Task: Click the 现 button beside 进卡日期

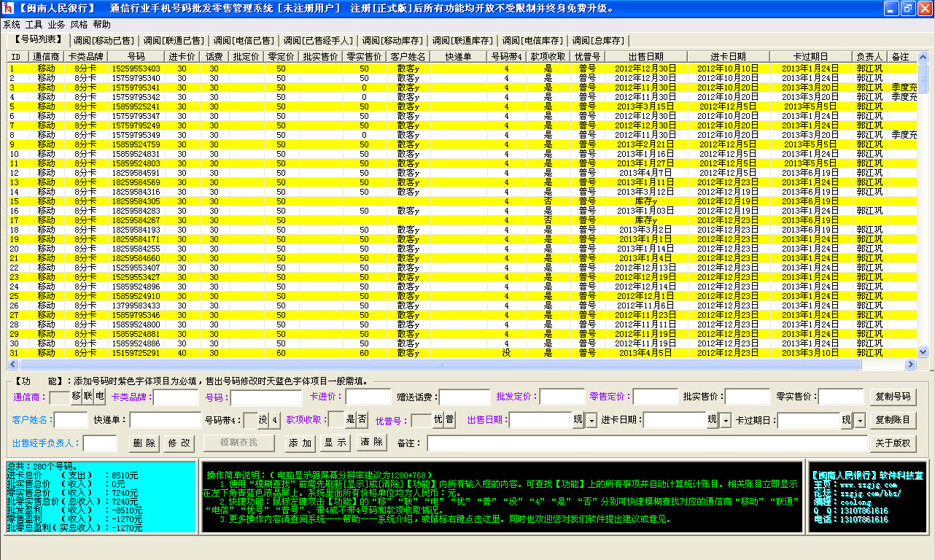Action: pyautogui.click(x=713, y=421)
